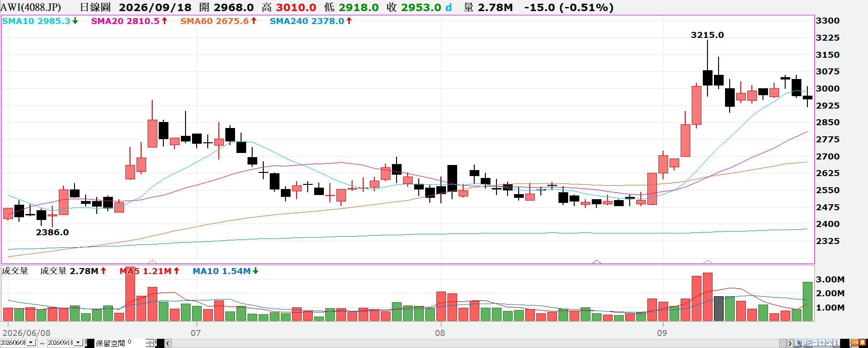Click the 2026/06/08 date axis label
868x348 pixels.
26,333
